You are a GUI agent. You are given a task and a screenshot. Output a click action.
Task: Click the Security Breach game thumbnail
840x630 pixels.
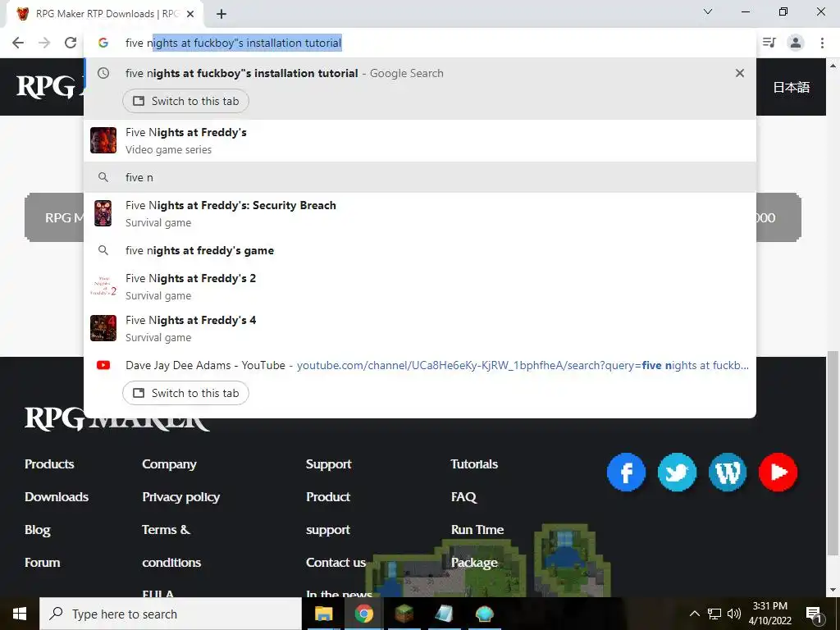[103, 213]
